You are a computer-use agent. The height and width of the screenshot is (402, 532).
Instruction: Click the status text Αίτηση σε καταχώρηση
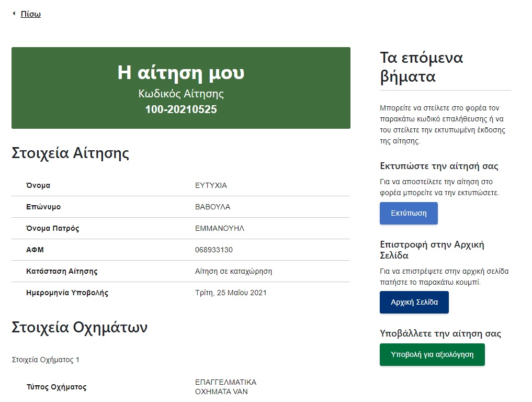(x=233, y=271)
